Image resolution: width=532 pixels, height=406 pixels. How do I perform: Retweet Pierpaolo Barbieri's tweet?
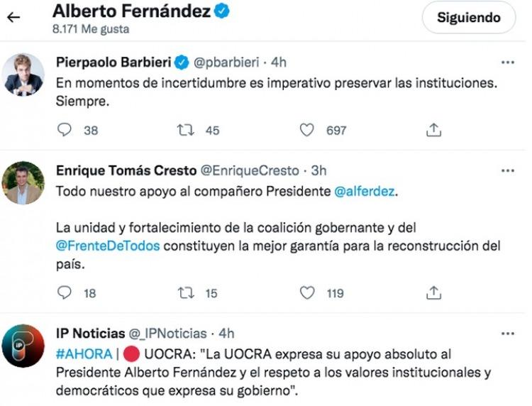tap(185, 130)
